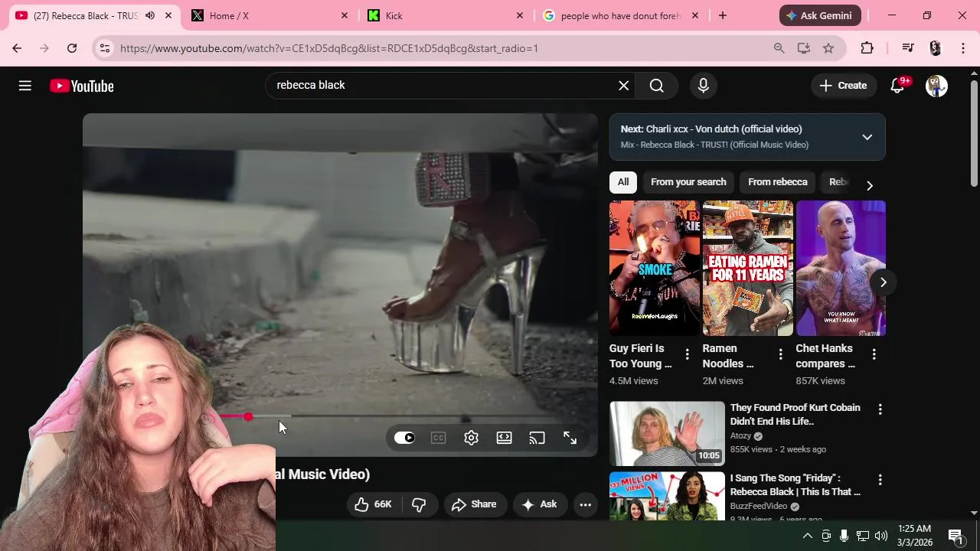Image resolution: width=980 pixels, height=551 pixels.
Task: Show more filter chips with arrow
Action: (869, 185)
